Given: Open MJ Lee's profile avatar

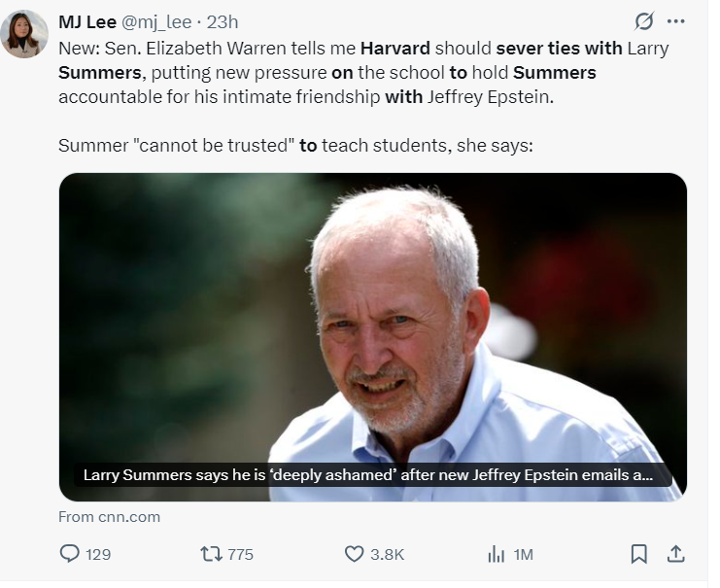Looking at the screenshot, I should (24, 34).
